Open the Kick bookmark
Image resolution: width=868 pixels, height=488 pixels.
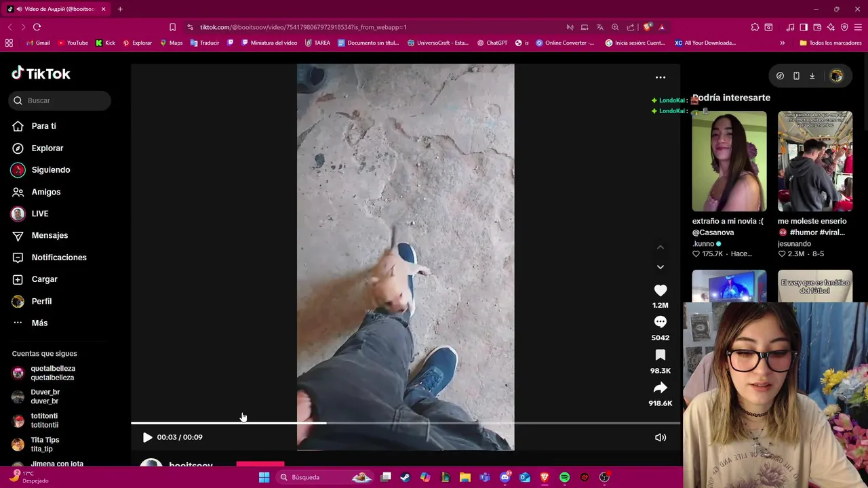105,43
